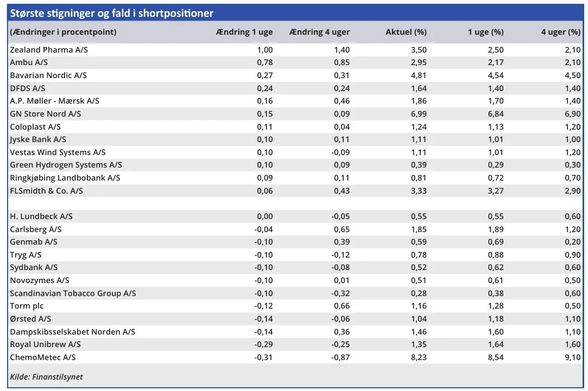Select the '1 uge (%)' column header
The image size is (588, 391).
pyautogui.click(x=485, y=32)
